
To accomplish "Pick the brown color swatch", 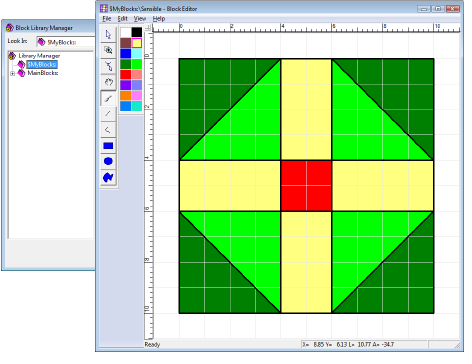I will [126, 43].
